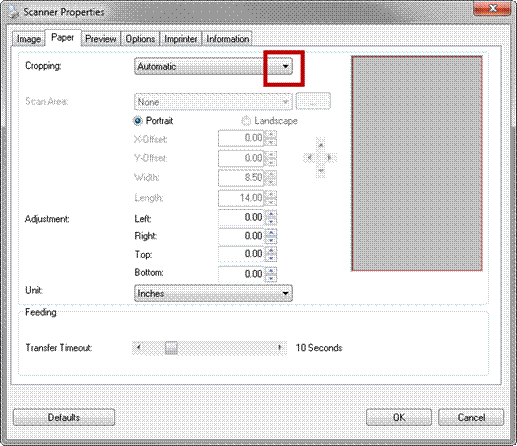
Task: Decrease the Top adjustment with down arrow
Action: coord(271,258)
